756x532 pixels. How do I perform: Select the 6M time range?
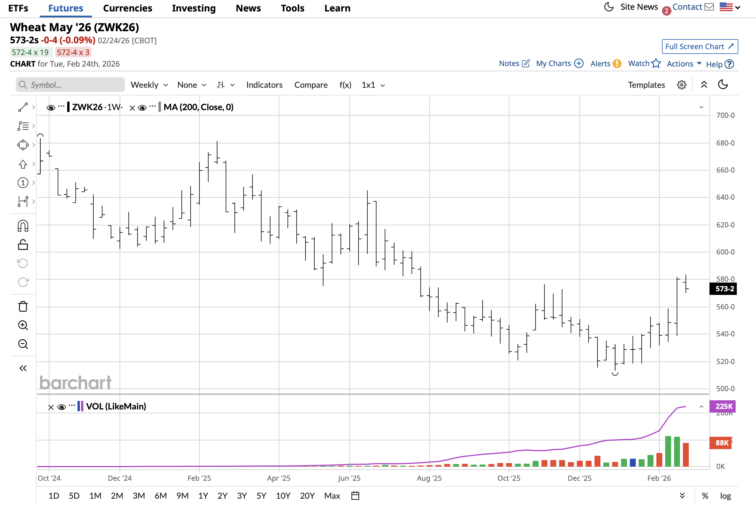(x=160, y=496)
